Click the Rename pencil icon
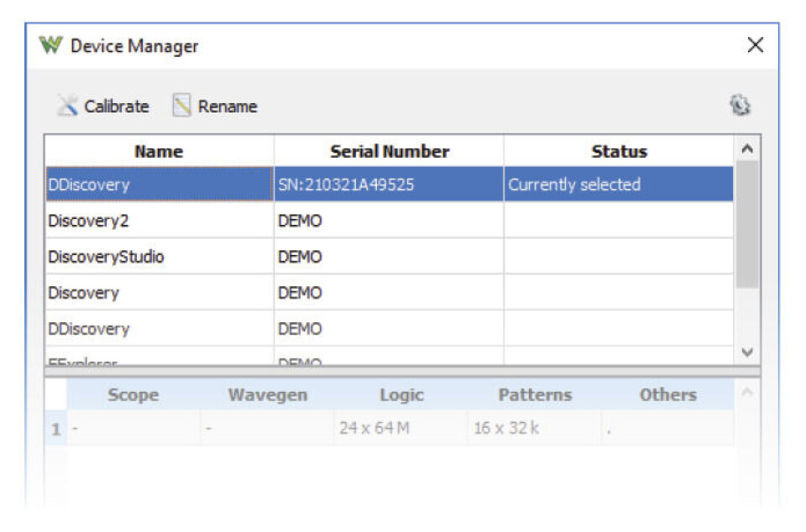The height and width of the screenshot is (532, 806). click(181, 105)
